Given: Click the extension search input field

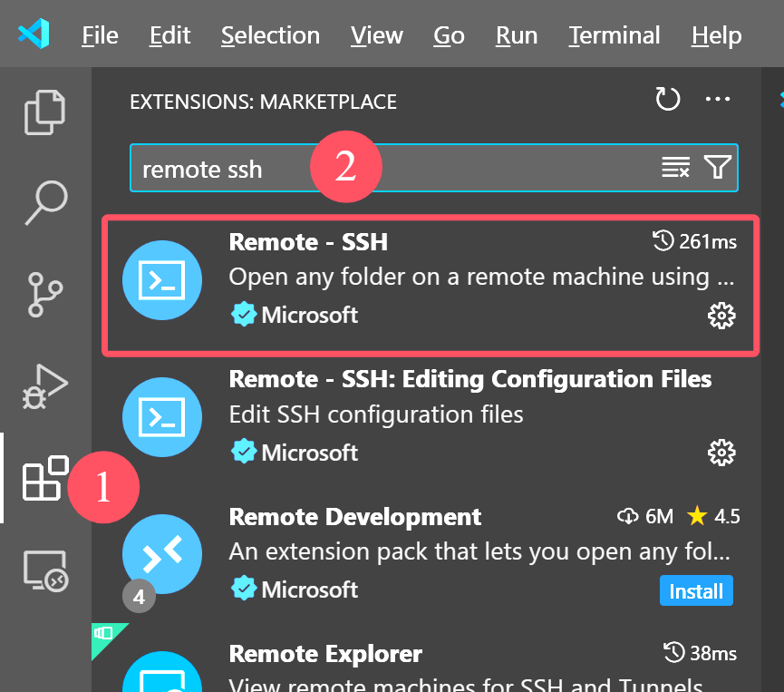Looking at the screenshot, I should (390, 169).
